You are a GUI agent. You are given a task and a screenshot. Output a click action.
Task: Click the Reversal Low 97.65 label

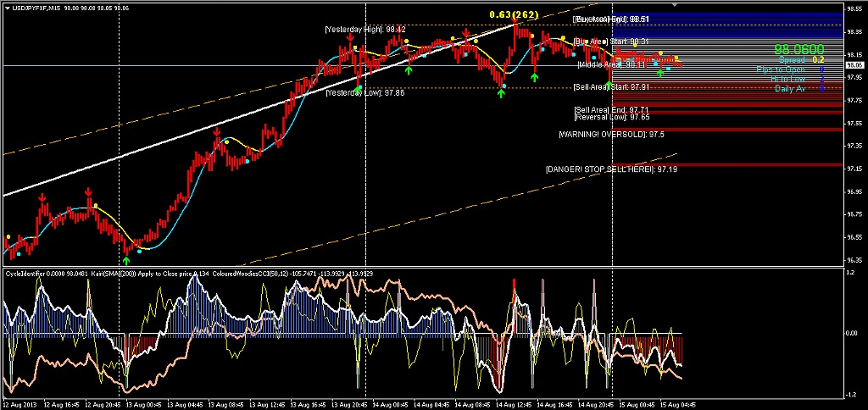click(x=612, y=117)
